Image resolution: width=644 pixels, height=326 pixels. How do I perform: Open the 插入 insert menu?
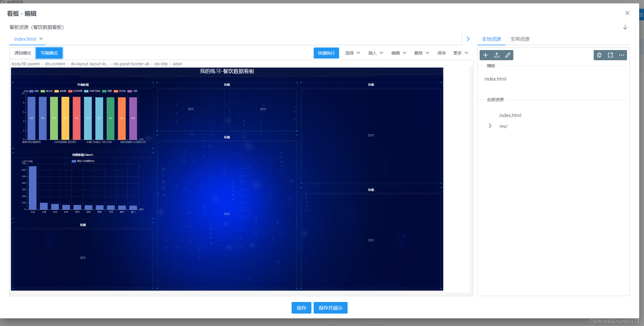tap(375, 53)
